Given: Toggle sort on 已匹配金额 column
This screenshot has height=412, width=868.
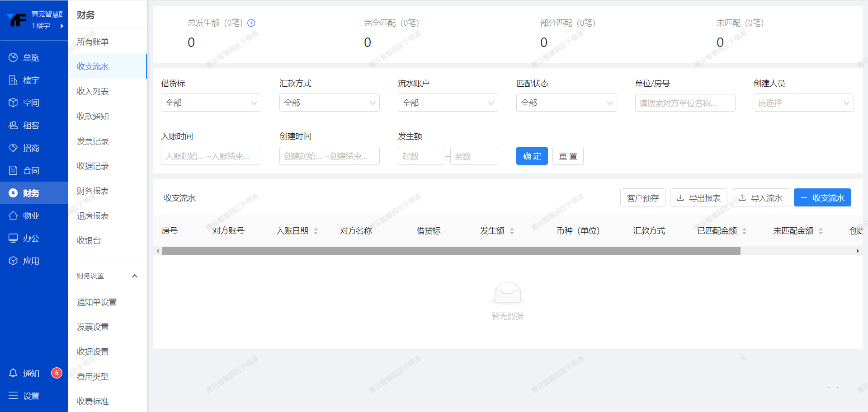Looking at the screenshot, I should 744,231.
